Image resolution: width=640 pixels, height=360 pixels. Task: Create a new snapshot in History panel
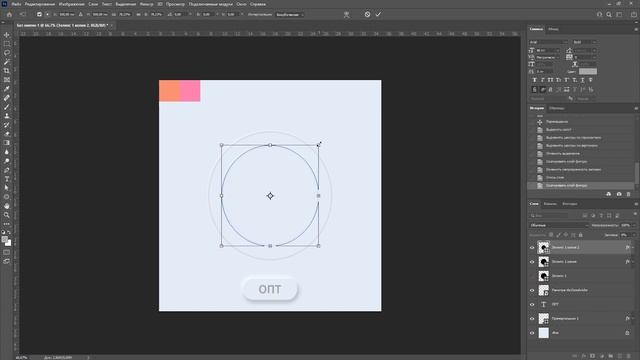tap(619, 194)
